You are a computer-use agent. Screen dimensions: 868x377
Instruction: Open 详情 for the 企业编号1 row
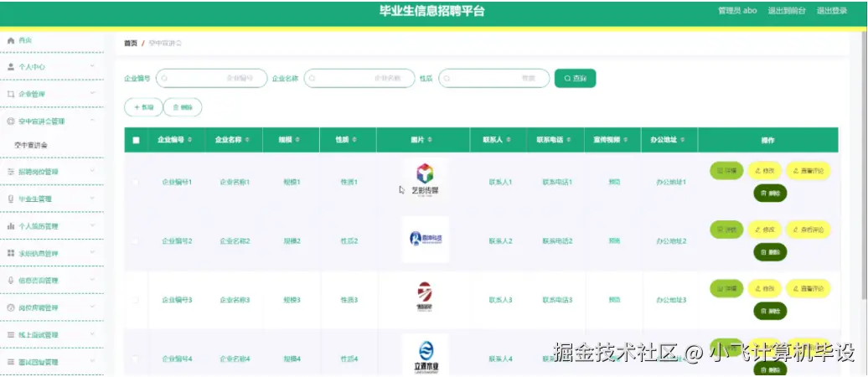726,171
